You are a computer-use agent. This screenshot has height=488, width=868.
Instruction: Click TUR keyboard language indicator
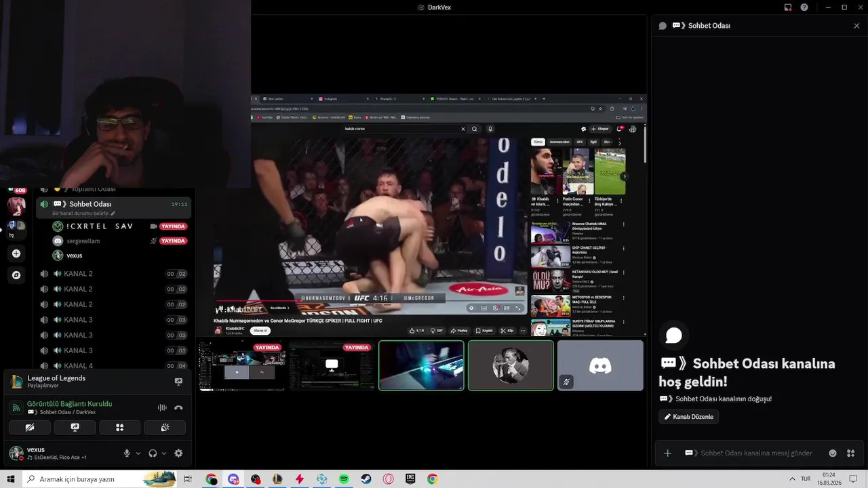point(806,479)
